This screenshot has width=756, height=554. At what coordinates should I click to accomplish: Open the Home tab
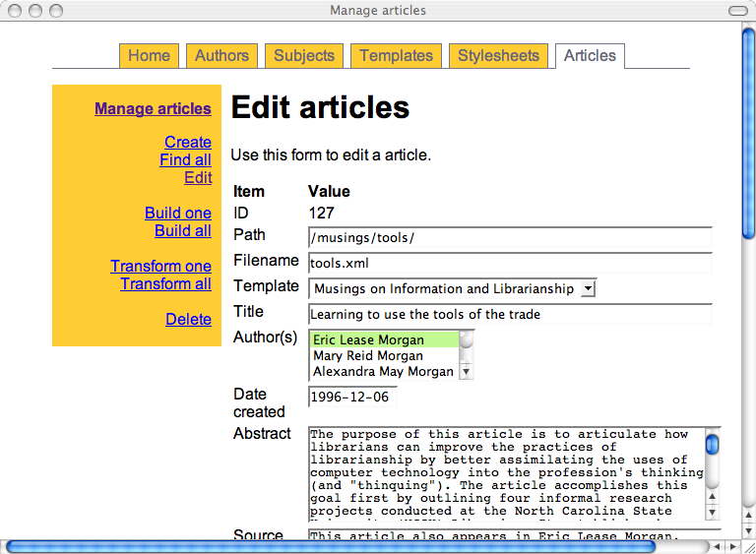[149, 56]
